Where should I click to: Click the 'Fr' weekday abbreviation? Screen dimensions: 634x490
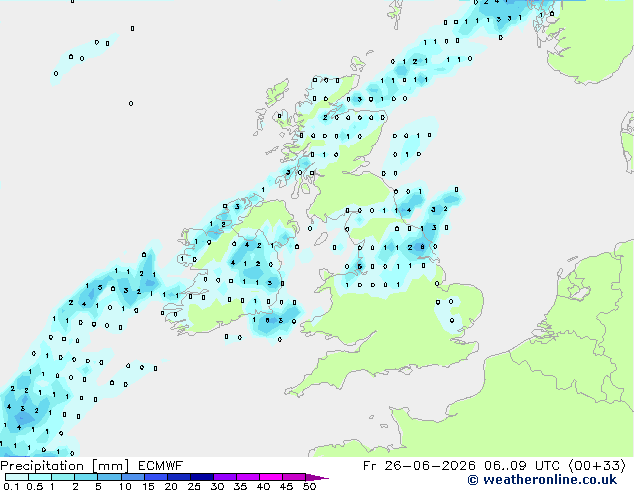point(370,466)
